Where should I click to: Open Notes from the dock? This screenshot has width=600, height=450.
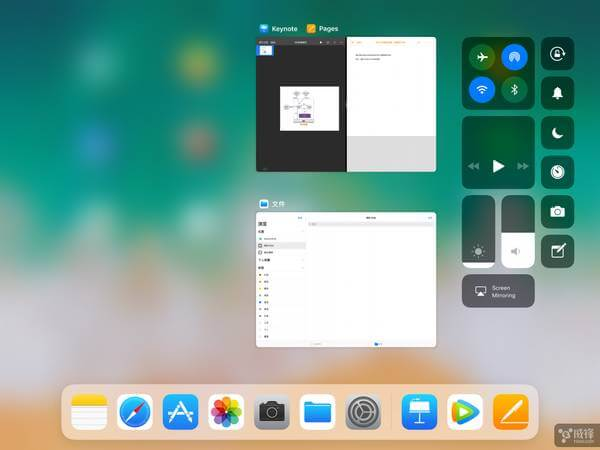(x=89, y=412)
